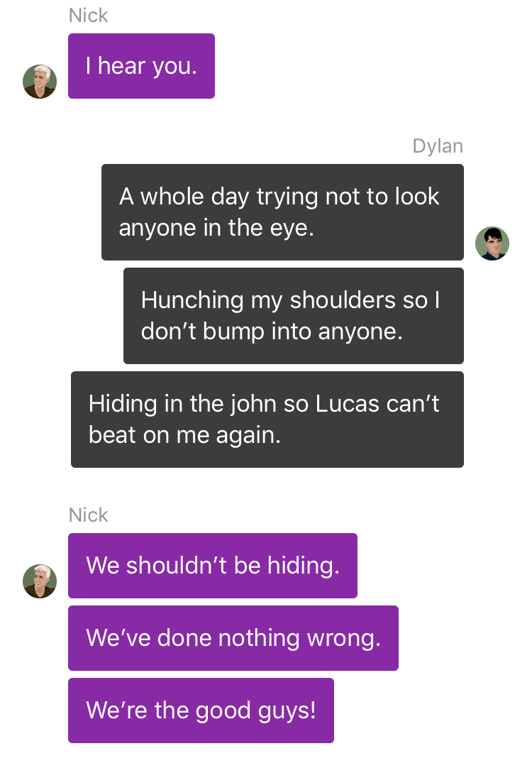The width and height of the screenshot is (532, 773).
Task: Select the 'We're the good guys!' bubble
Action: tap(201, 711)
